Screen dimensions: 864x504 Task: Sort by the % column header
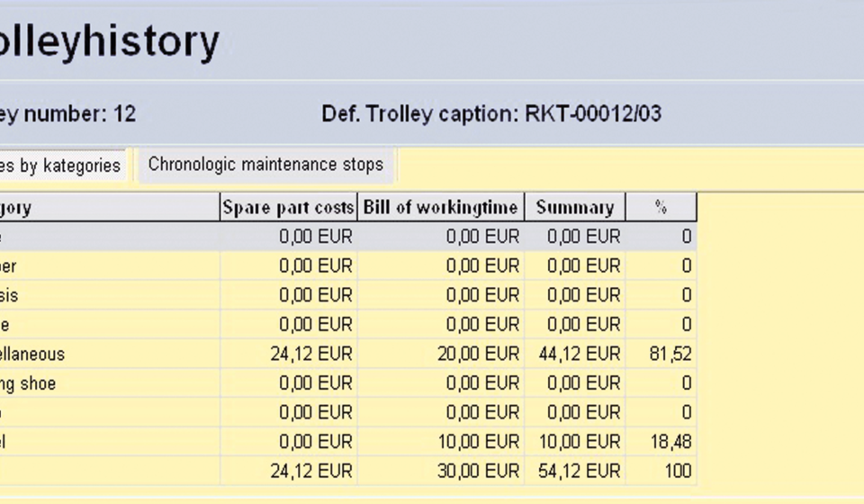(x=661, y=208)
